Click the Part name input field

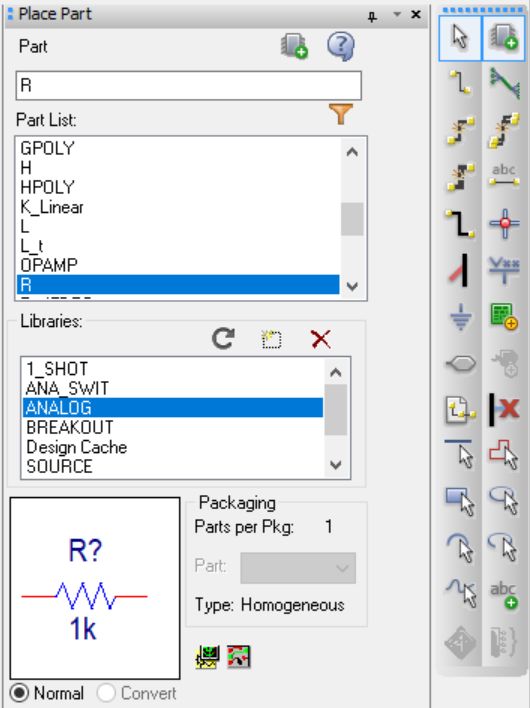tap(189, 85)
